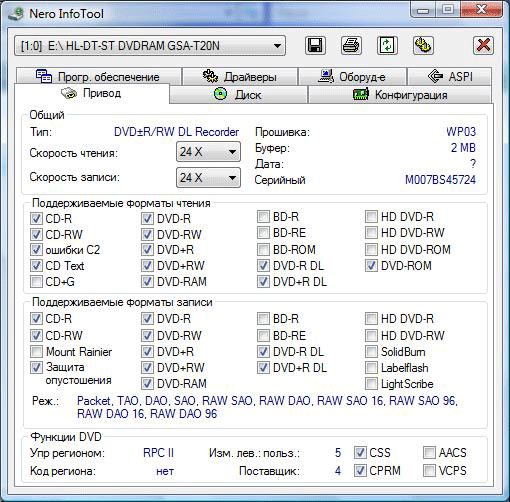The width and height of the screenshot is (510, 502).
Task: Toggle CD Text checkbox
Action: tap(36, 266)
